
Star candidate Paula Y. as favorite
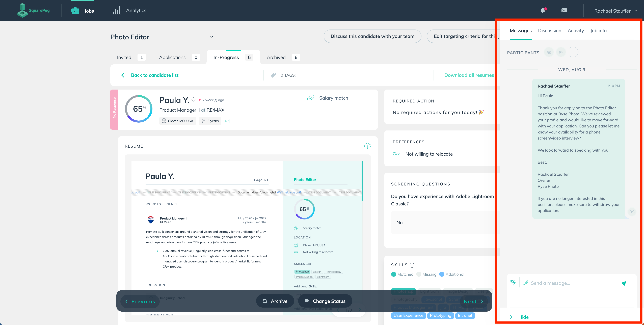(194, 100)
